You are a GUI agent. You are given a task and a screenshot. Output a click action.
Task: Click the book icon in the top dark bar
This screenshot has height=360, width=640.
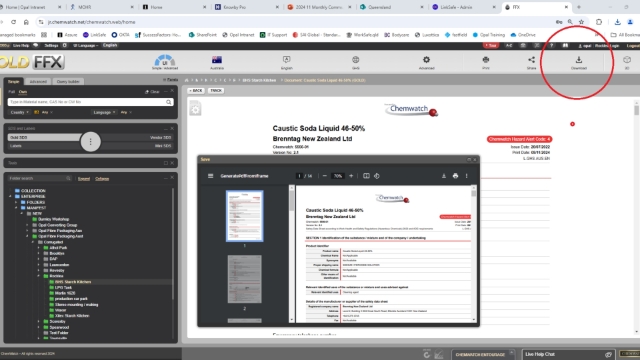click(x=565, y=46)
